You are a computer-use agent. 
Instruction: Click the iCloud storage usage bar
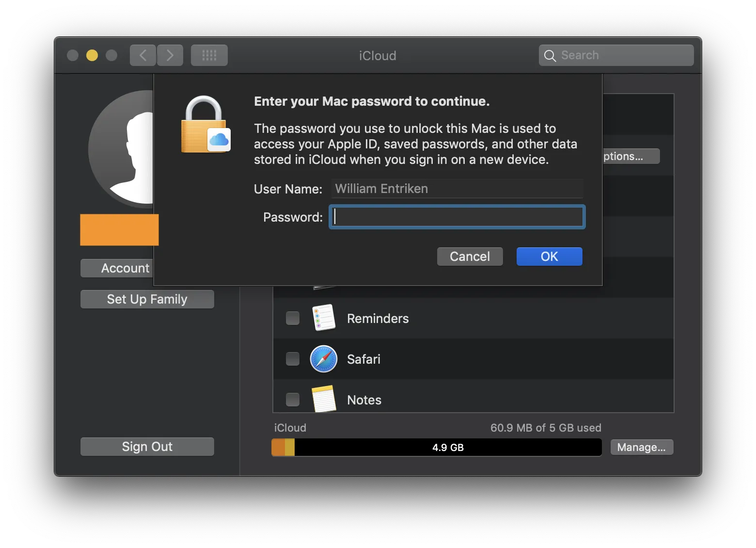(437, 447)
